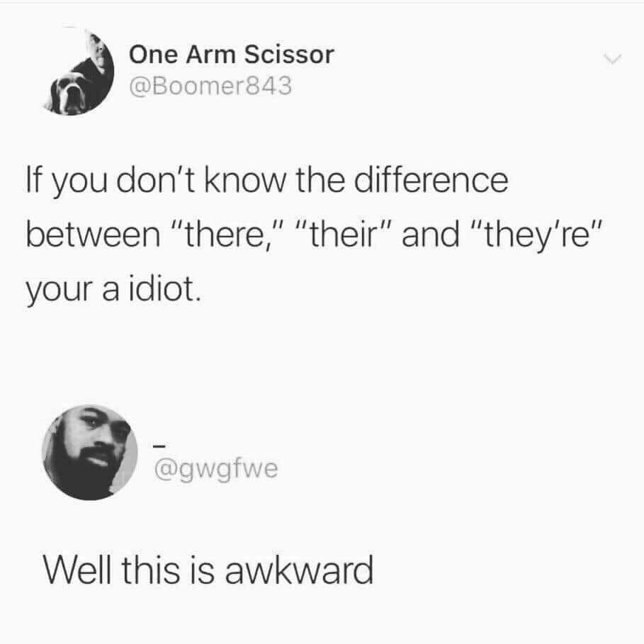Click the word know in the tweet
This screenshot has height=644, width=644.
coord(245,180)
